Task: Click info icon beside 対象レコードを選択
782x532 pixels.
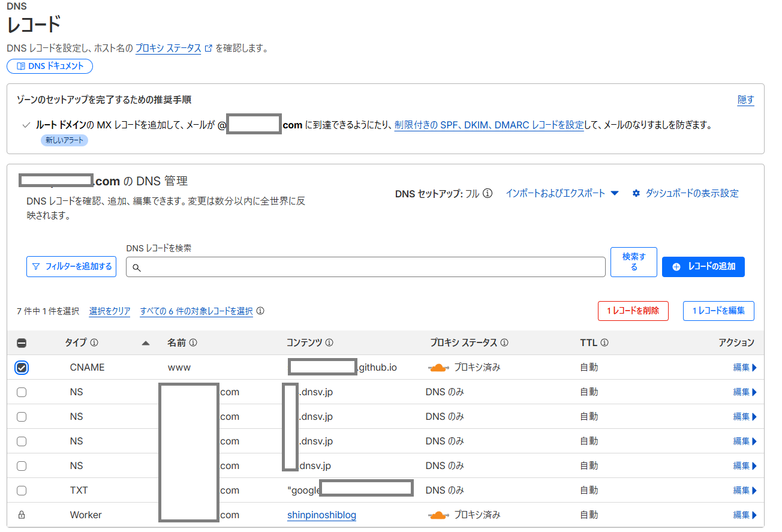Action: [260, 311]
